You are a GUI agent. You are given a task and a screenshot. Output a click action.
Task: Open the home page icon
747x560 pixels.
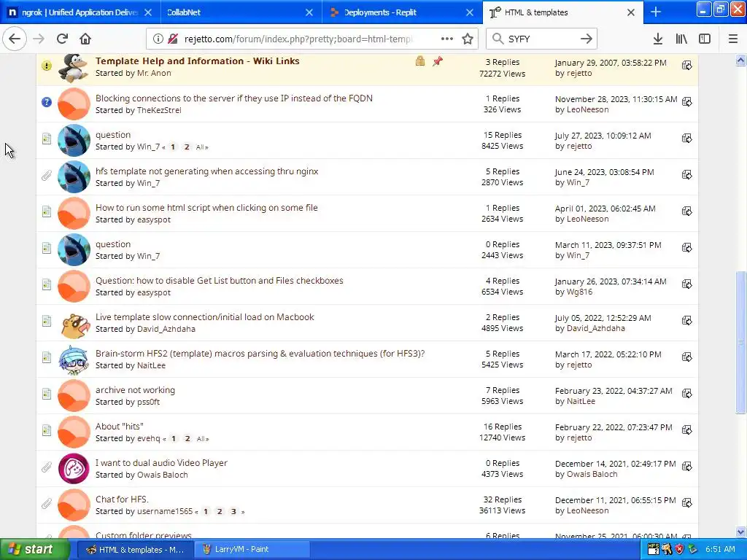point(85,39)
